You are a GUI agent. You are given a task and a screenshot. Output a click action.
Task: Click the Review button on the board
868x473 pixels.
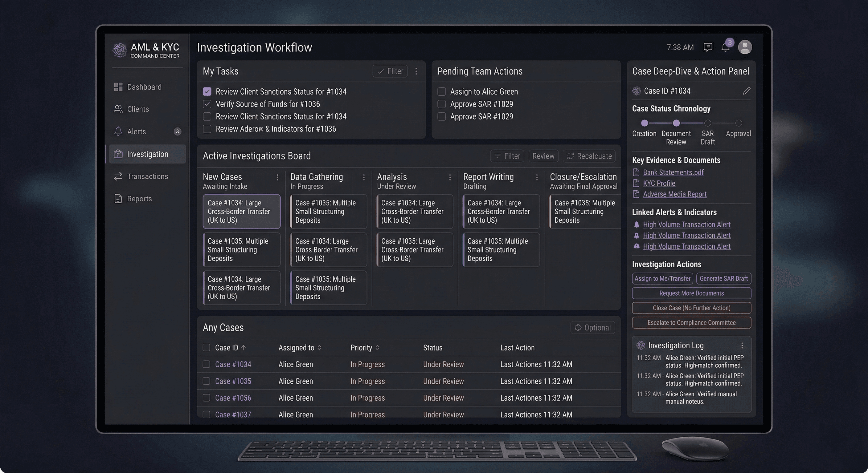coord(543,156)
